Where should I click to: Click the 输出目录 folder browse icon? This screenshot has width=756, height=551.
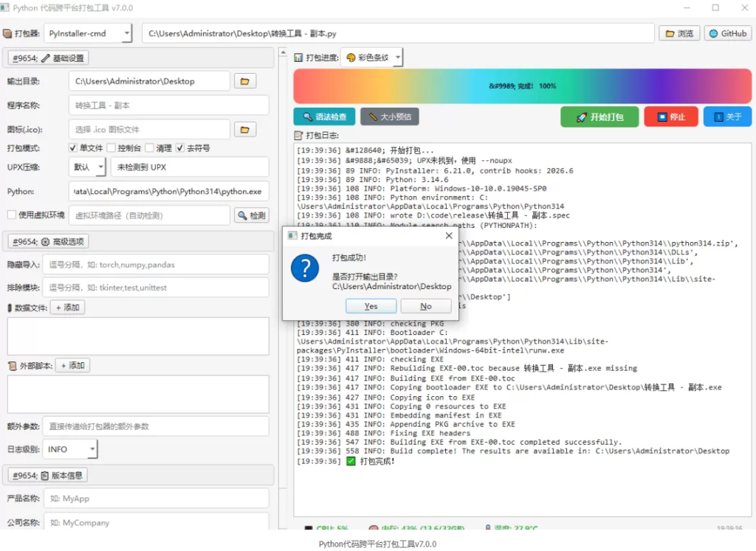coord(245,81)
